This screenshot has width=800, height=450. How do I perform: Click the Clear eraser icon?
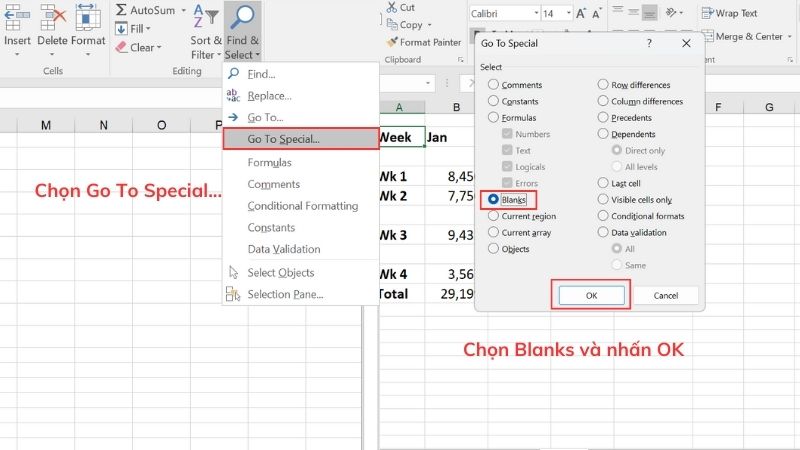tap(121, 47)
